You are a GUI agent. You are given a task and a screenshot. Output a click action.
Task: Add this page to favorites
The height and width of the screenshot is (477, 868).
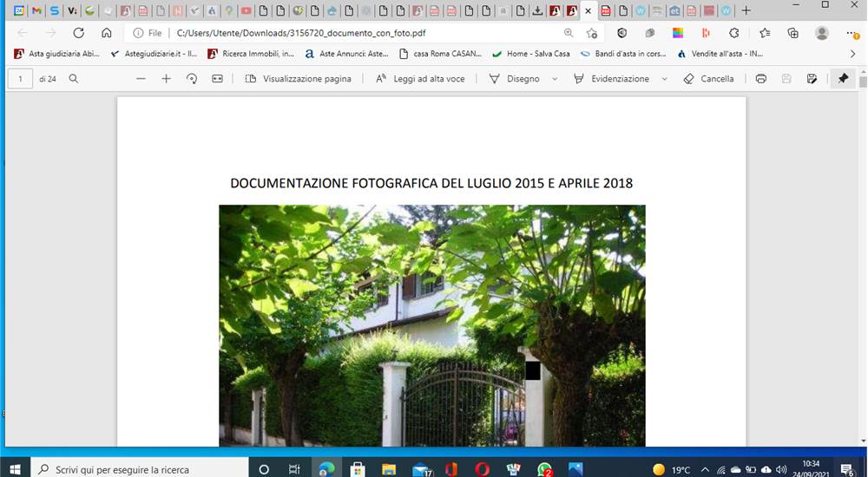tap(592, 33)
